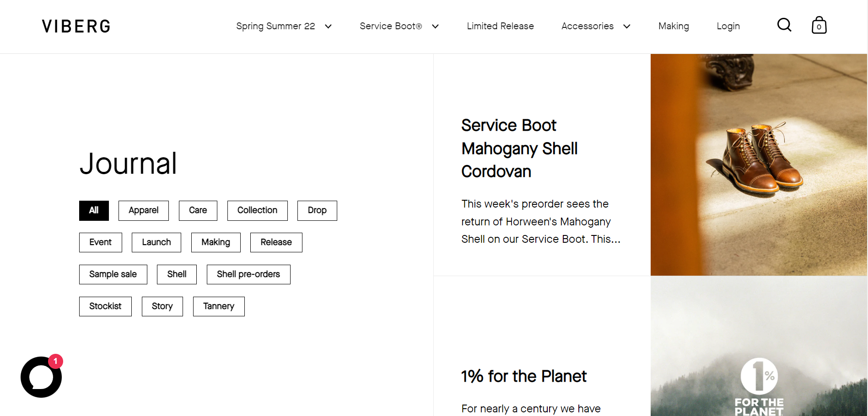Open Service Boot Mahogany Shell Cordovan article

tap(519, 149)
